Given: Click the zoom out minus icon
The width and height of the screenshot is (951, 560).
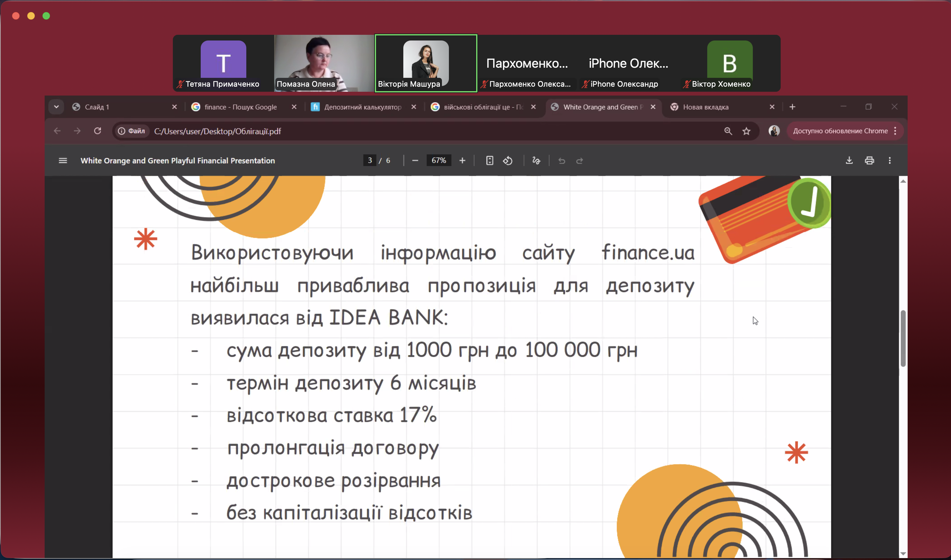Looking at the screenshot, I should (415, 161).
